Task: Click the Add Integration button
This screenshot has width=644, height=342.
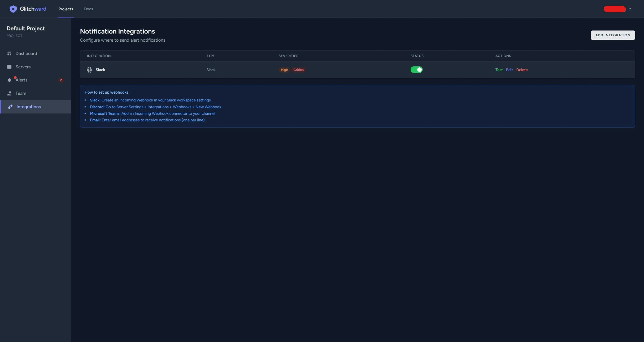Action: (x=612, y=35)
